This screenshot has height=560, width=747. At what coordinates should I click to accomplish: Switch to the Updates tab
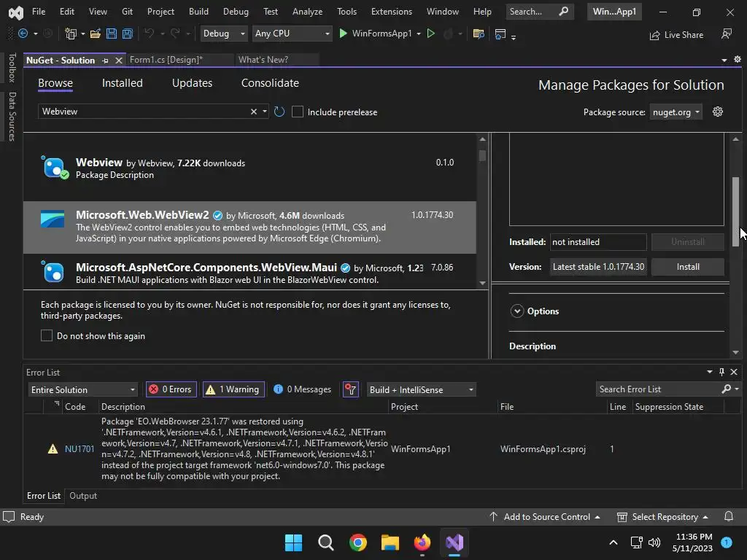[192, 83]
